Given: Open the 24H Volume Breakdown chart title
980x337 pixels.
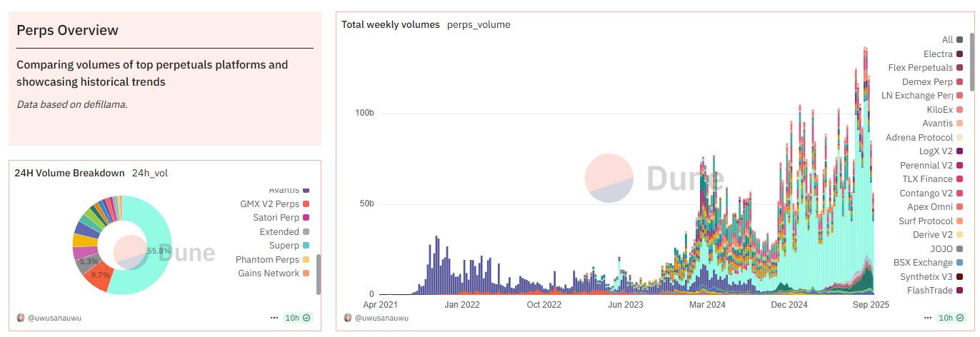Looking at the screenshot, I should [x=69, y=173].
